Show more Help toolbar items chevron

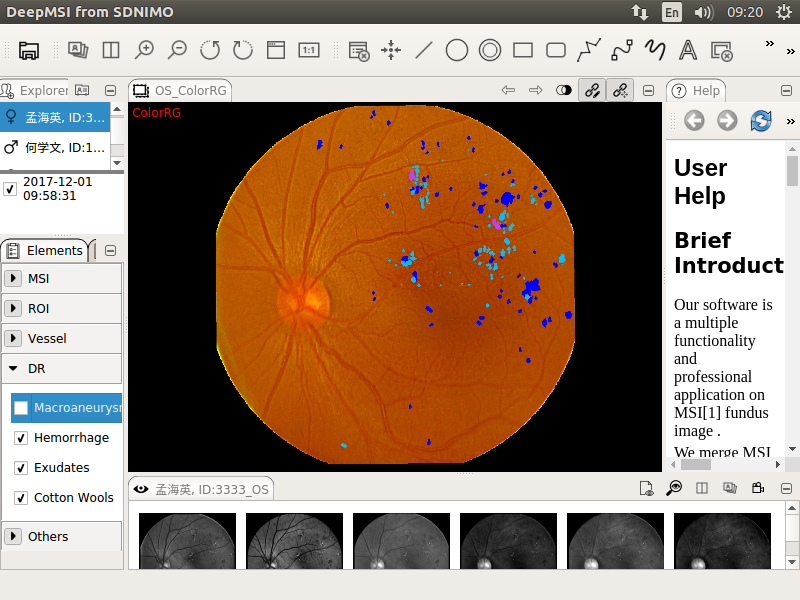coord(790,121)
